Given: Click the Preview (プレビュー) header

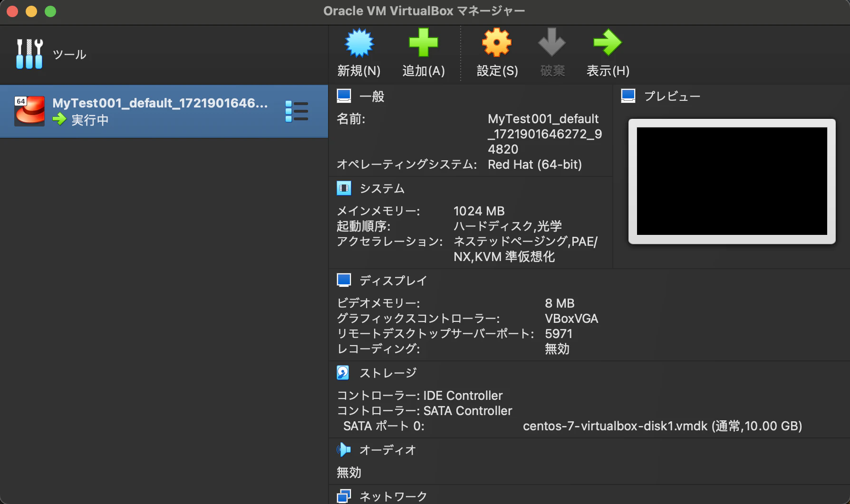Looking at the screenshot, I should click(672, 97).
